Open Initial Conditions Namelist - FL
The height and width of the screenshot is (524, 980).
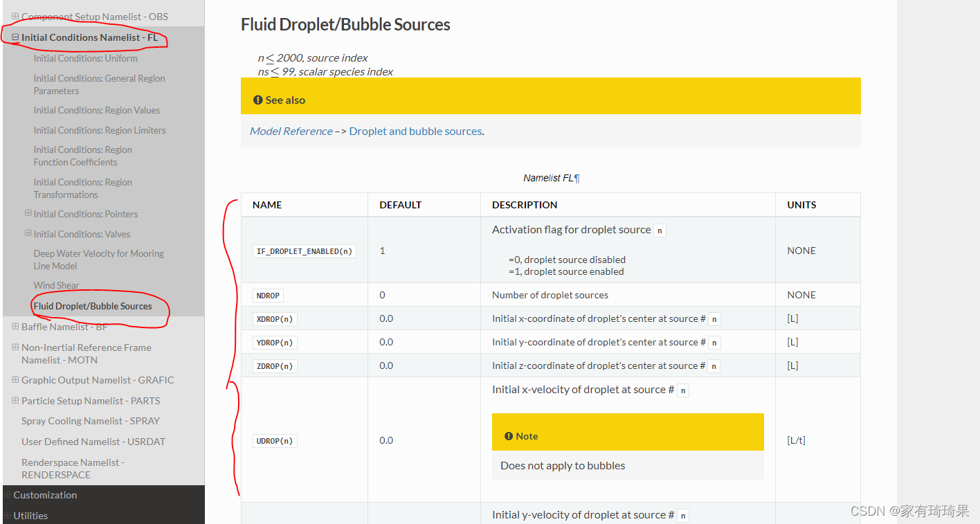coord(89,37)
